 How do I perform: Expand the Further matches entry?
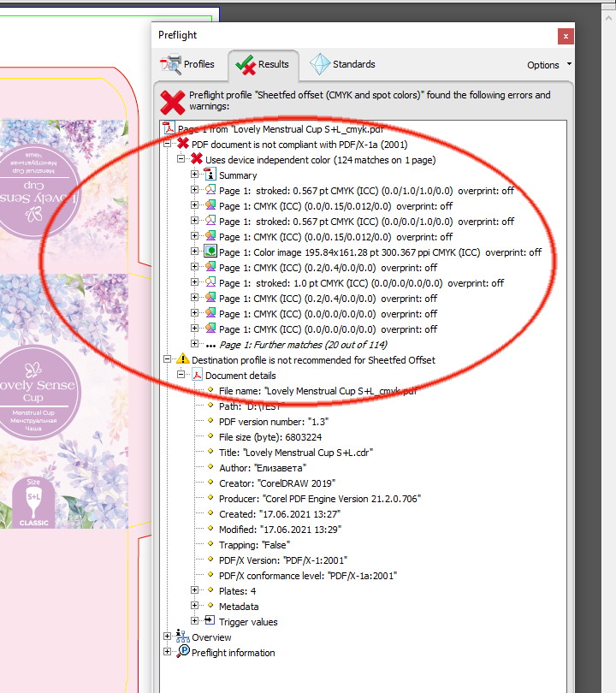pyautogui.click(x=194, y=343)
